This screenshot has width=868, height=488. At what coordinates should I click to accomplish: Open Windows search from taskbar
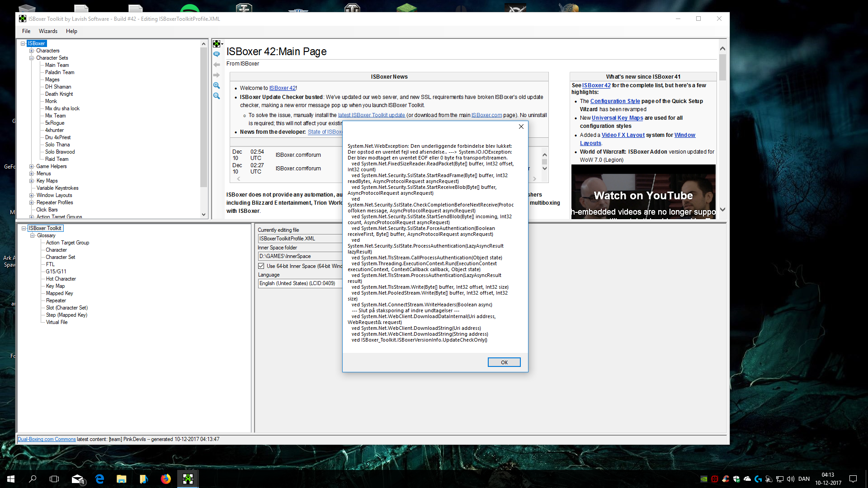(33, 479)
